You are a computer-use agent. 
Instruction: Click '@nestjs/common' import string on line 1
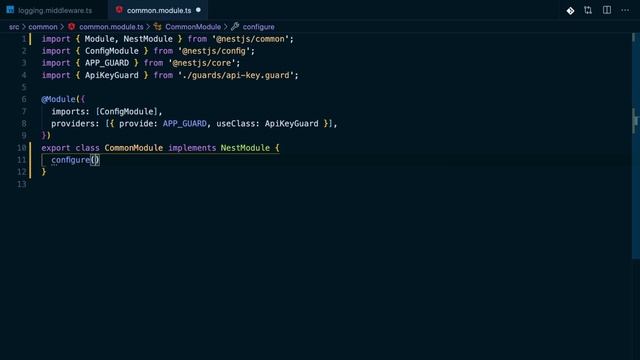[250, 39]
